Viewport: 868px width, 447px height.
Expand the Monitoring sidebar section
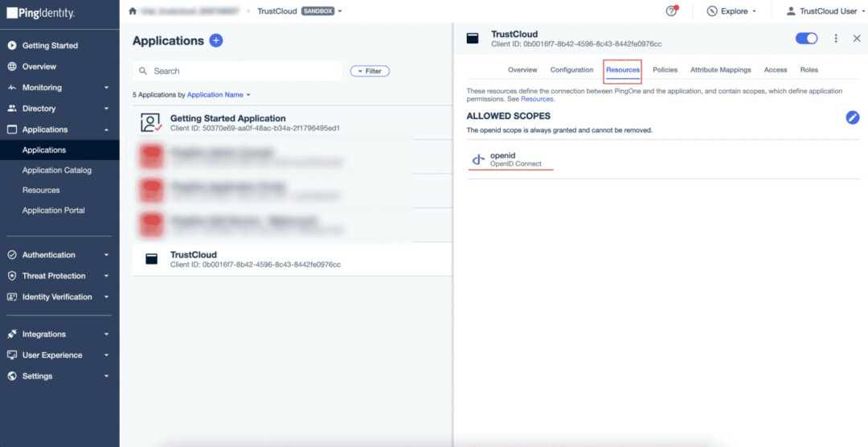107,88
